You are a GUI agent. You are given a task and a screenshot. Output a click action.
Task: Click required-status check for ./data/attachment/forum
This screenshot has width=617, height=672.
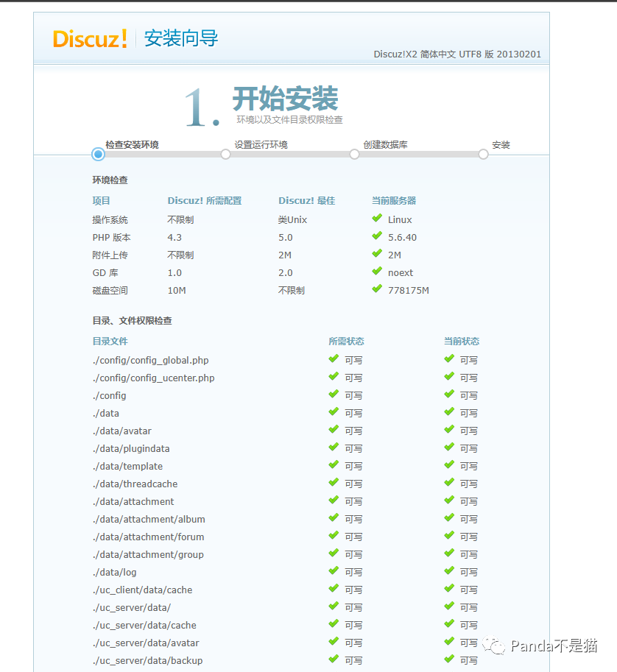click(334, 536)
